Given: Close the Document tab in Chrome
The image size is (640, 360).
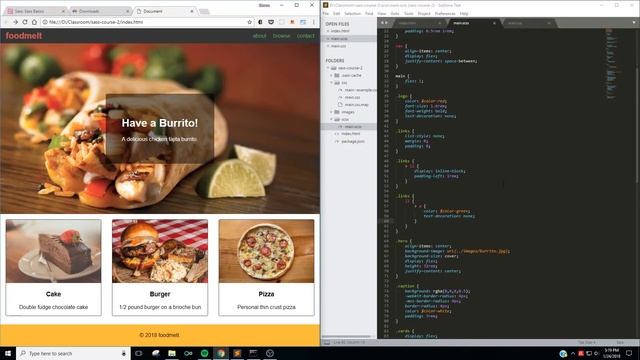Looking at the screenshot, I should click(192, 11).
